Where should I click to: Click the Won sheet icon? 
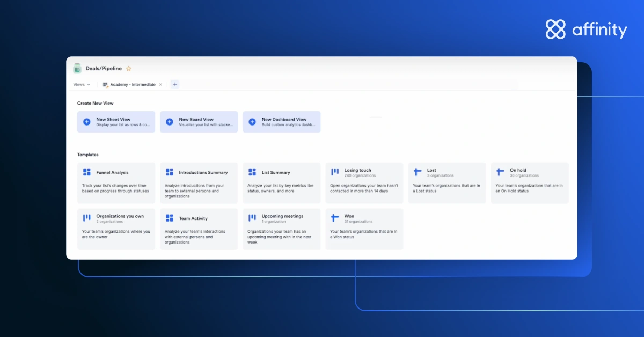point(335,218)
